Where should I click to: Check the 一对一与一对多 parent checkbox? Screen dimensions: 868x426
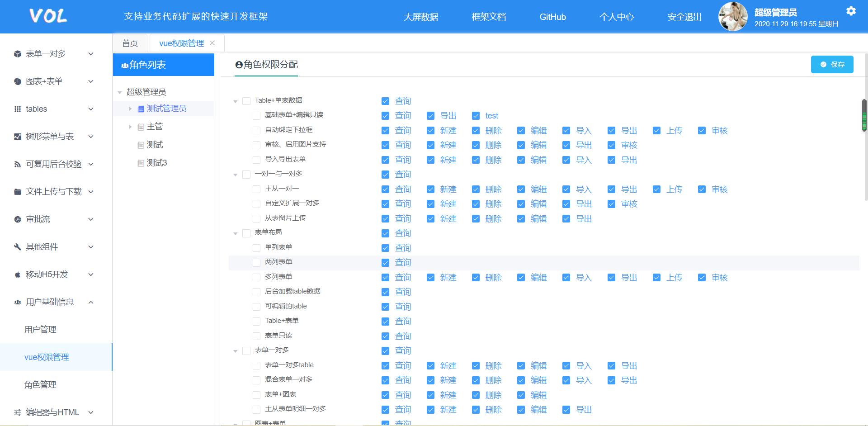(x=246, y=174)
